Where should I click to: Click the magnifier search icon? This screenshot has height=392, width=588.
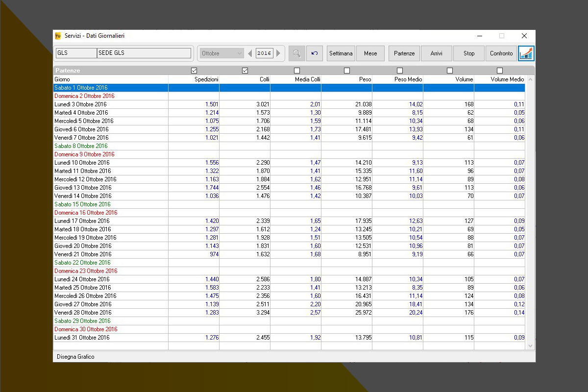(x=296, y=53)
